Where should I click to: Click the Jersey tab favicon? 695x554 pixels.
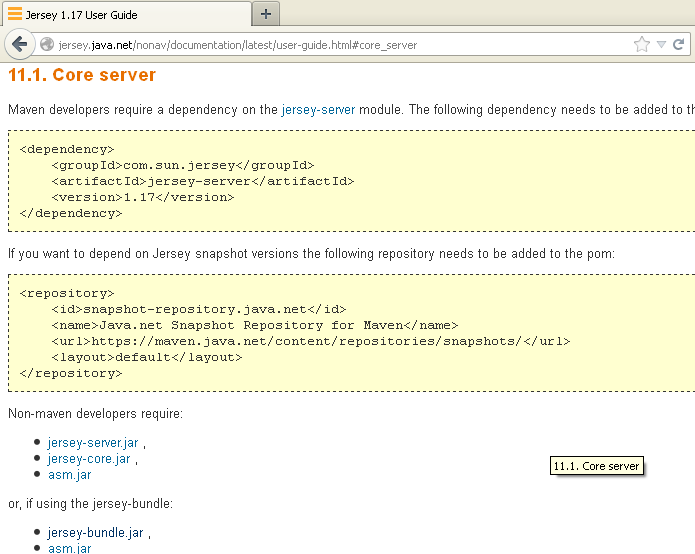pyautogui.click(x=15, y=15)
